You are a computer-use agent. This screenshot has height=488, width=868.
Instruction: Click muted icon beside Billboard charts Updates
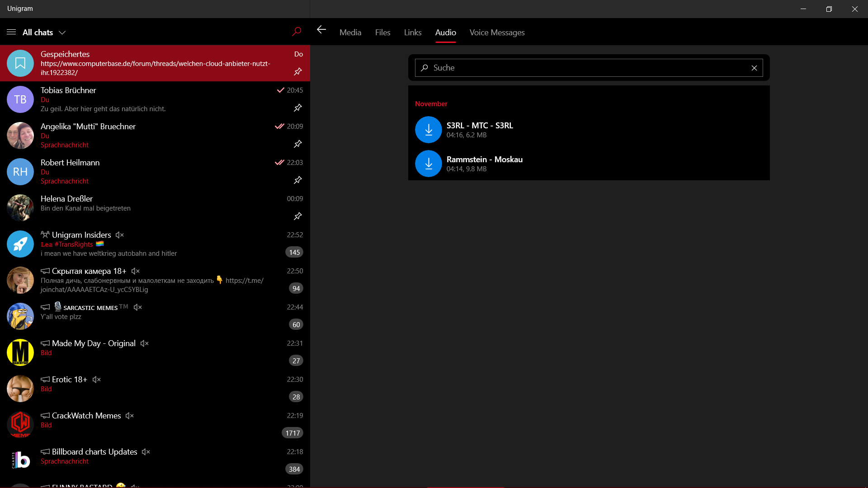click(146, 452)
